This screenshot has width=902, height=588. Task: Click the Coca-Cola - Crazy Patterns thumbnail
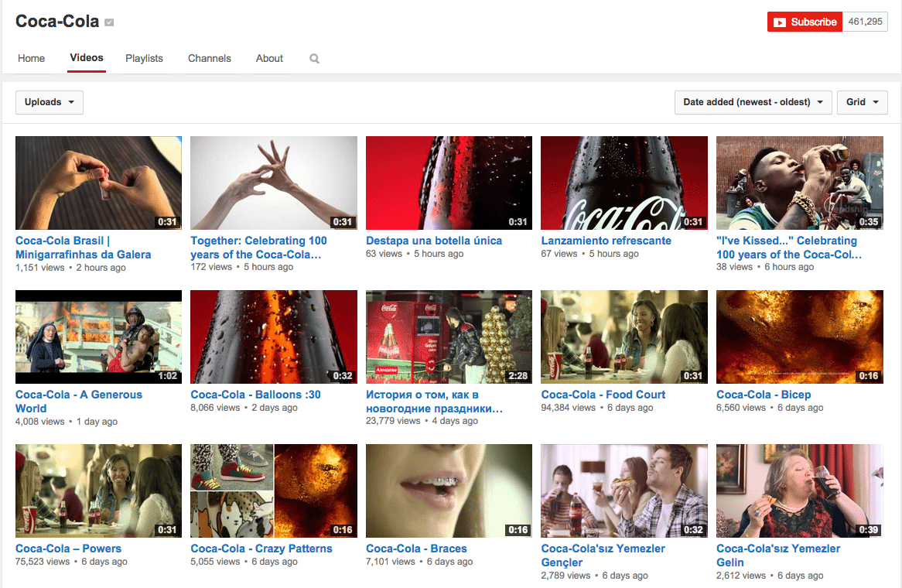point(273,491)
